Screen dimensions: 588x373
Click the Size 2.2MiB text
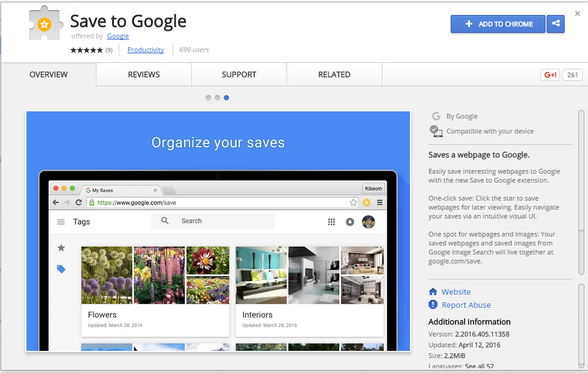[x=447, y=356]
